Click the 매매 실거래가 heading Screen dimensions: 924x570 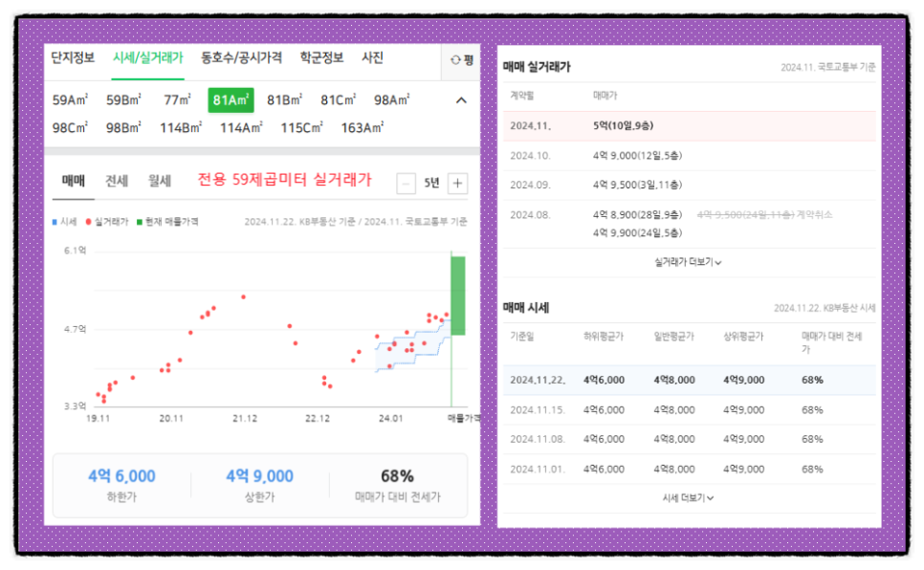(537, 67)
